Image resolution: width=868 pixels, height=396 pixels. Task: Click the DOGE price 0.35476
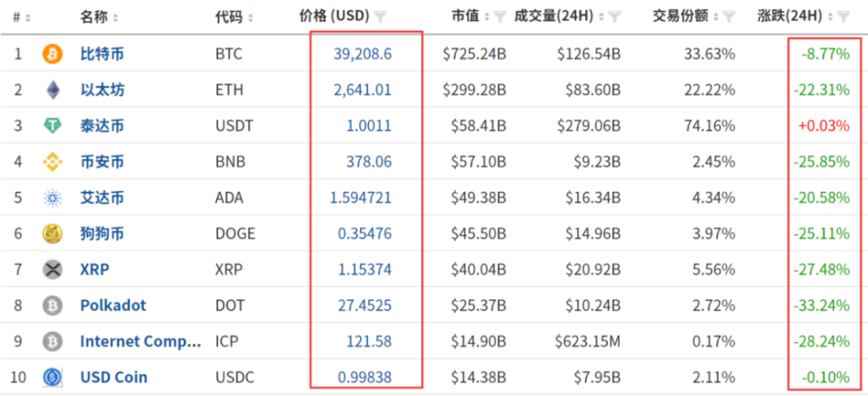(365, 234)
